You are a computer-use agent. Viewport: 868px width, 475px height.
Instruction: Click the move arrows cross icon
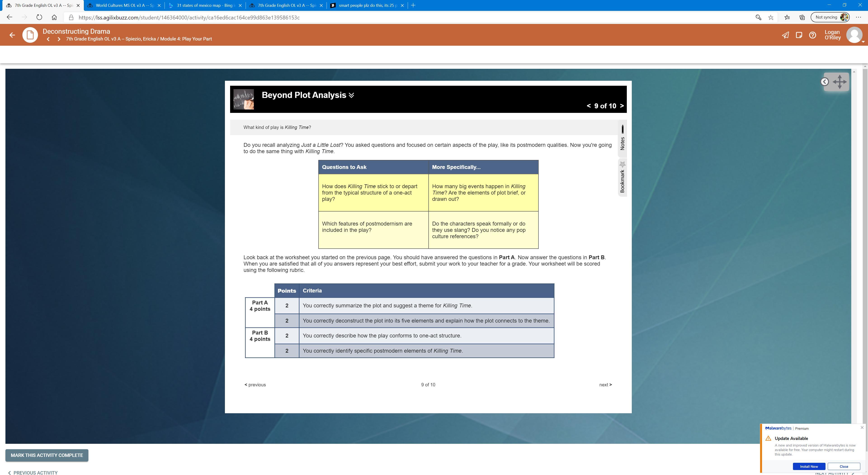[x=839, y=82]
